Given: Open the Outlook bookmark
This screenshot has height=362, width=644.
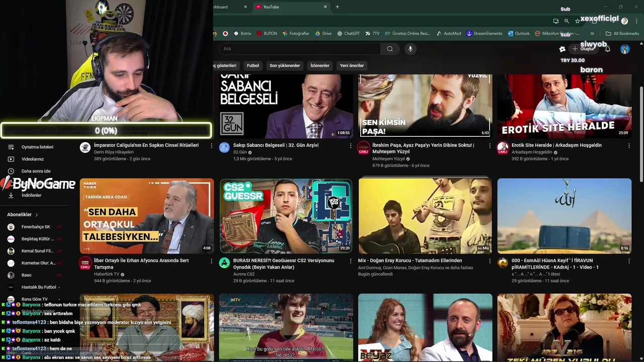Looking at the screenshot, I should pos(519,34).
